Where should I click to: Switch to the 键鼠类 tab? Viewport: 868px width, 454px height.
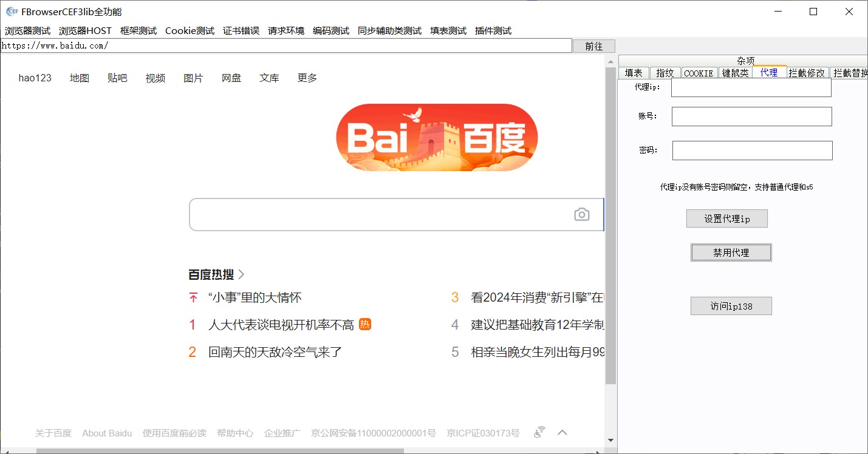coord(736,73)
